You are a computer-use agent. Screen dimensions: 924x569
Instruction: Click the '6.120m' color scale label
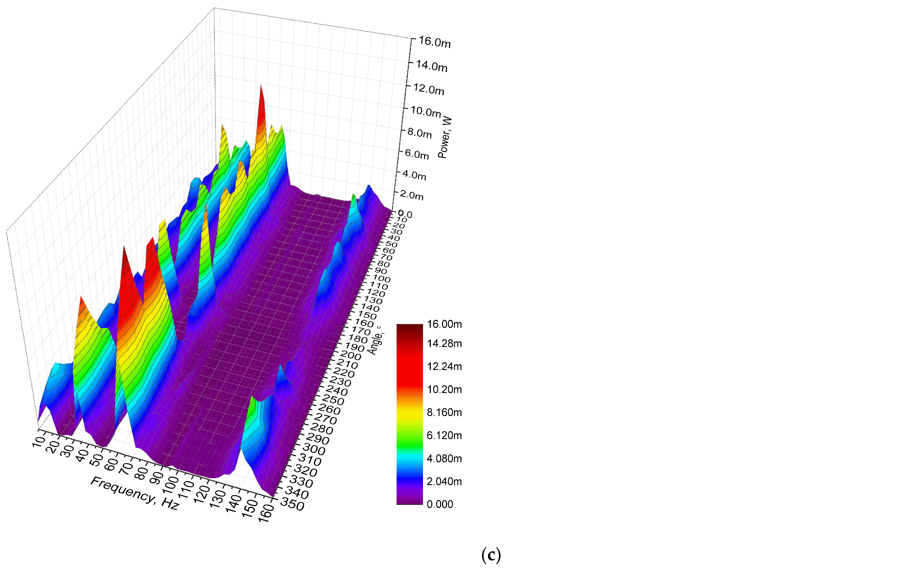click(444, 435)
